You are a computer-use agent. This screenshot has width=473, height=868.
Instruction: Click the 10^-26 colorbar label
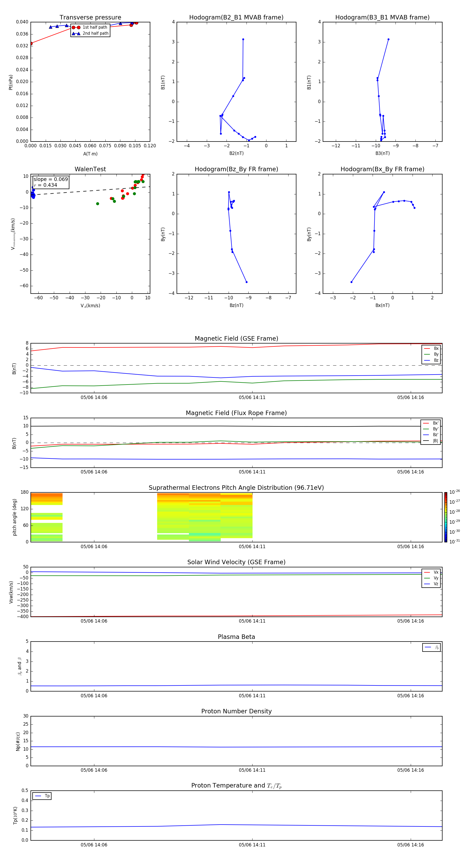point(455,492)
